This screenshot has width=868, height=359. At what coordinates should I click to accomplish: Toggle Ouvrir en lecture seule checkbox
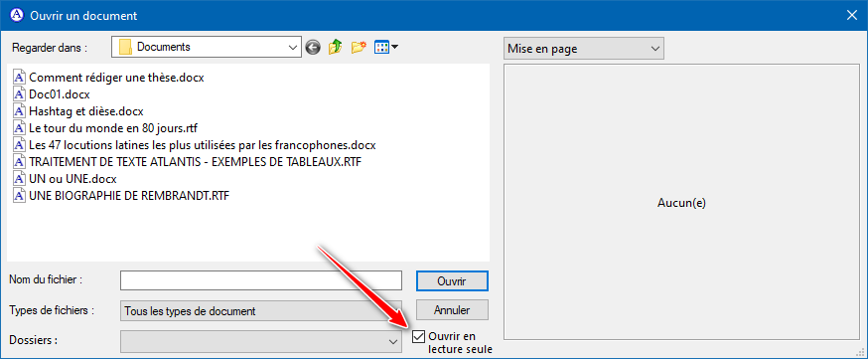(x=419, y=336)
